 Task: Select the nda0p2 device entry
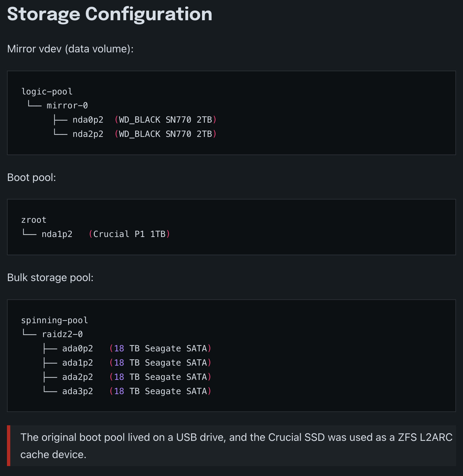(x=88, y=120)
